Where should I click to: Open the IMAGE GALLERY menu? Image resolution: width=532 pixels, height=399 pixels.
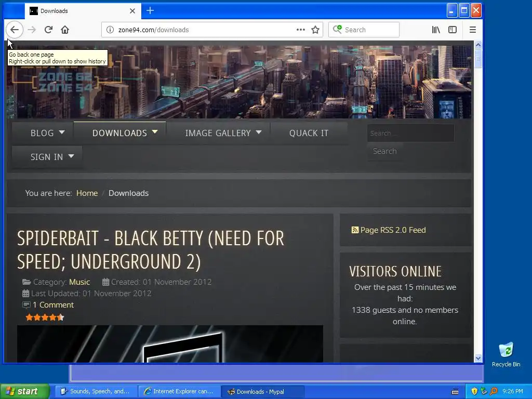[x=218, y=133]
